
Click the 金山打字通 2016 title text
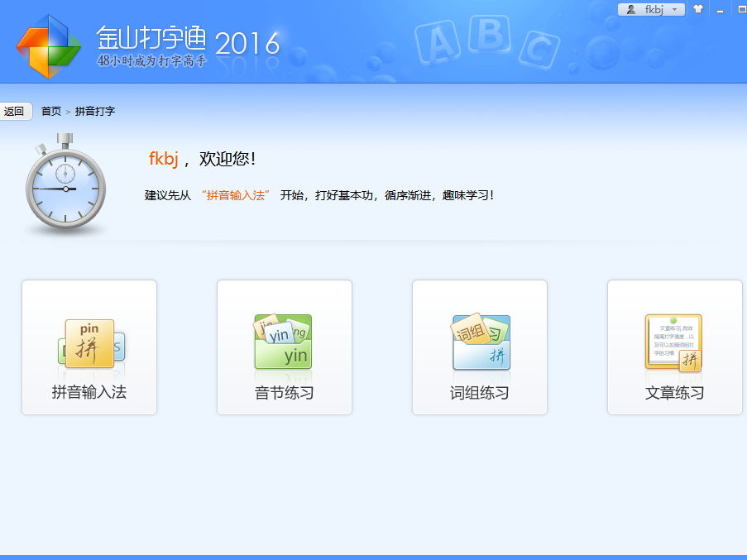[x=188, y=40]
